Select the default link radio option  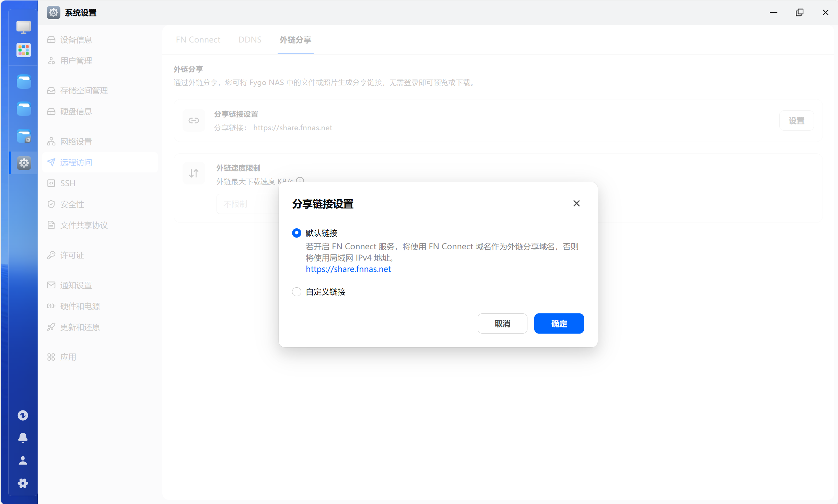click(x=296, y=233)
